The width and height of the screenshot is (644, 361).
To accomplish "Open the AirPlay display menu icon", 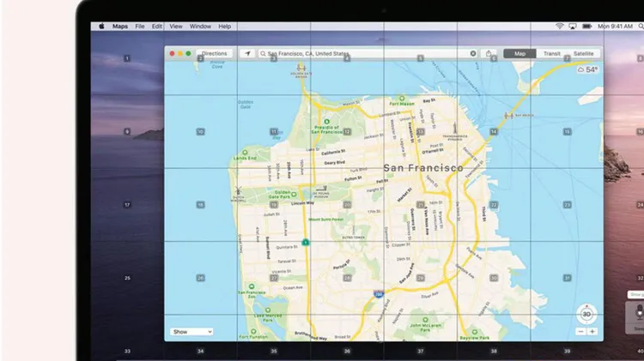I will (x=573, y=27).
